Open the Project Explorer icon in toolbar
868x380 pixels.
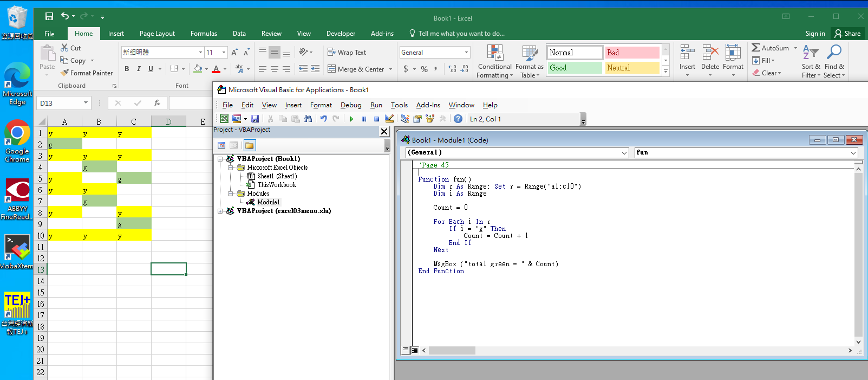405,119
